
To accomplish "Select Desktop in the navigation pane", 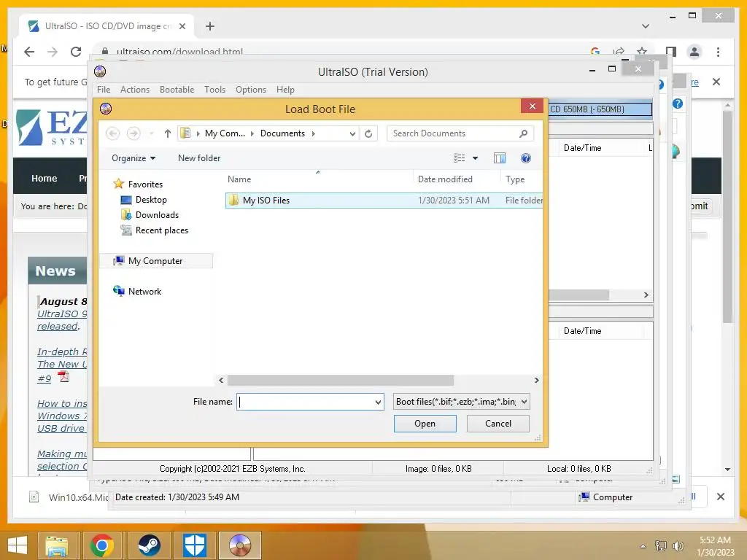I will (x=151, y=200).
